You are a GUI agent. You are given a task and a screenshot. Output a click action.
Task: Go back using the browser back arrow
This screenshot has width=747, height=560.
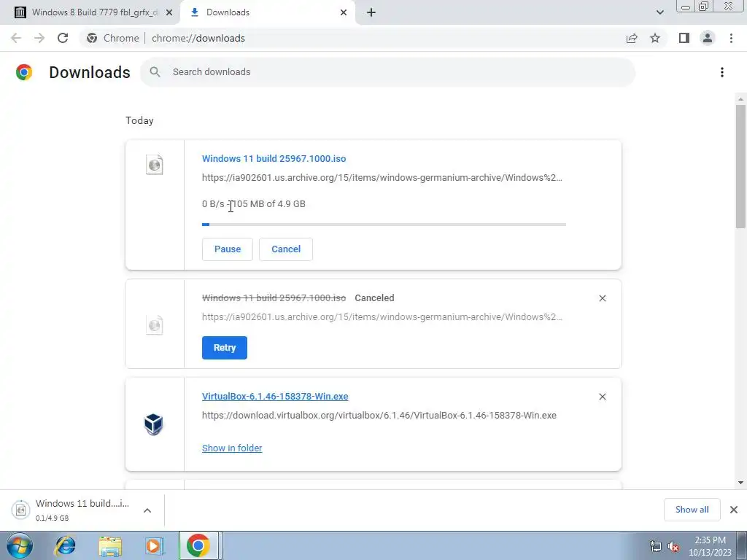coord(16,38)
